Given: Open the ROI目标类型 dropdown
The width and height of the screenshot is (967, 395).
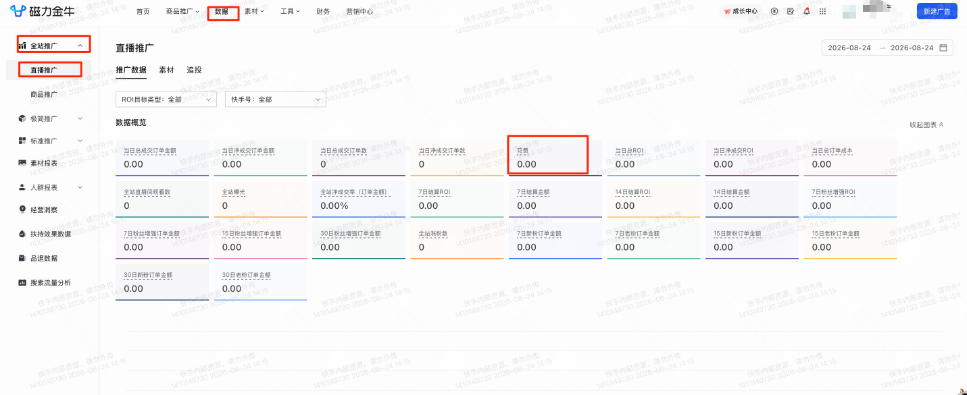Looking at the screenshot, I should click(166, 99).
